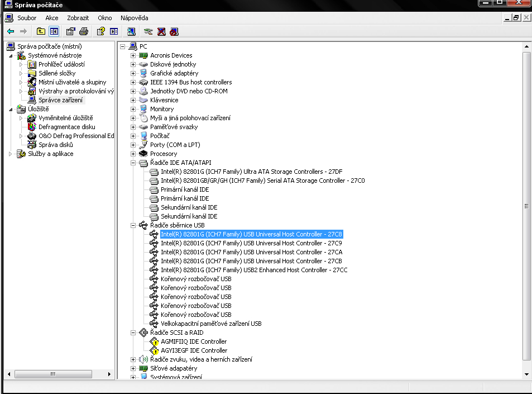This screenshot has height=394, width=532.
Task: Expand the Síťové adaptéry node
Action: [x=133, y=368]
